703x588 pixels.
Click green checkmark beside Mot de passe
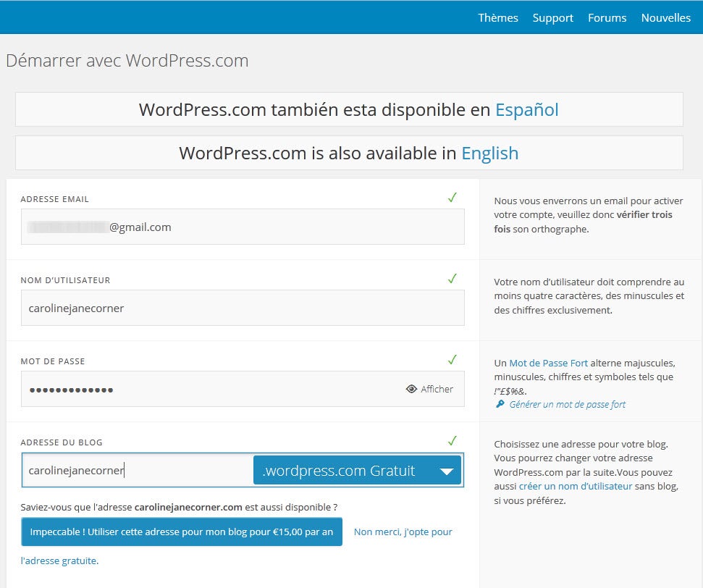tap(452, 360)
